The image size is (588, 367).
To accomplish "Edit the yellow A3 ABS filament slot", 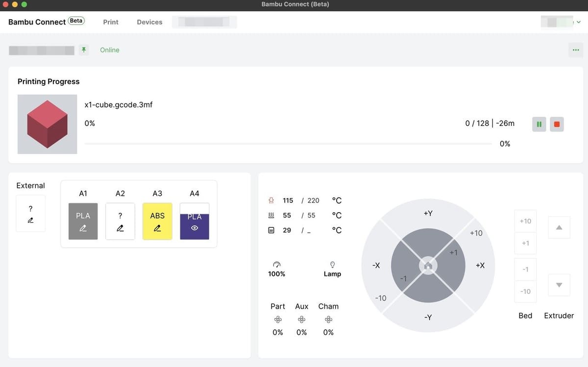I will point(157,221).
